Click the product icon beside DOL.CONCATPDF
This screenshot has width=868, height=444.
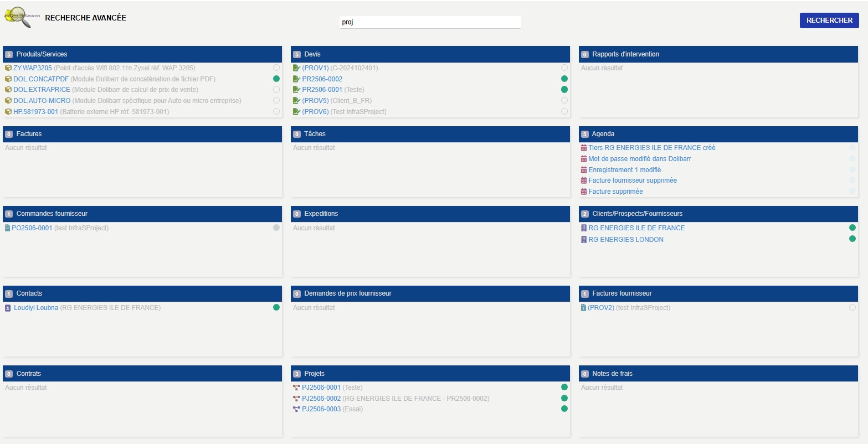(x=8, y=79)
